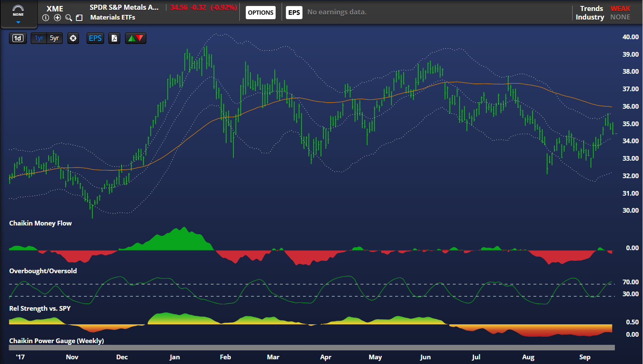
Task: Toggle the EPS overlay on the chart
Action: tap(95, 38)
